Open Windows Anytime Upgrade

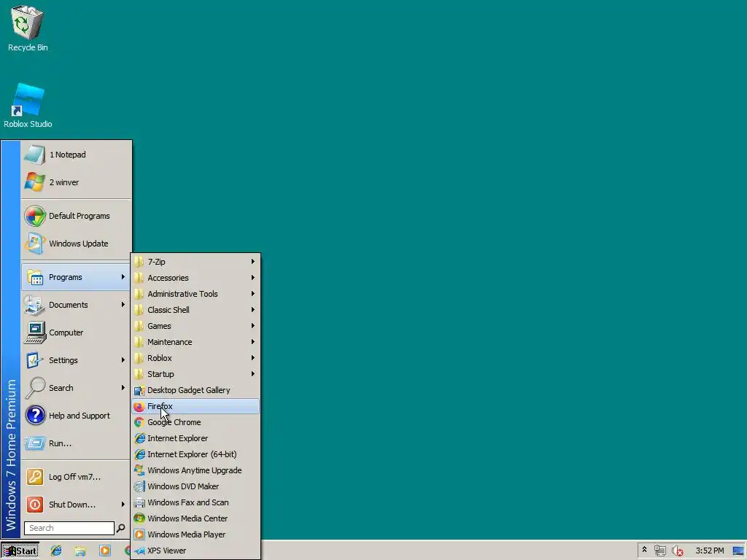(196, 470)
